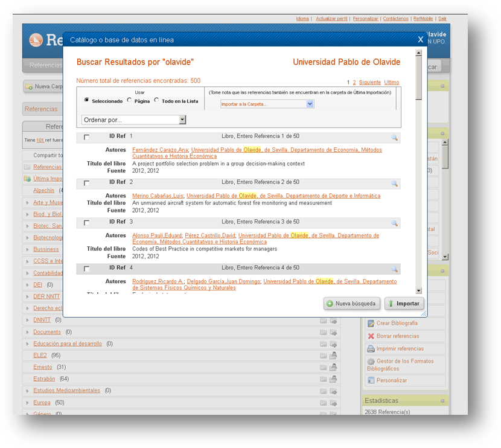
Task: Click share icon in Estudios Medioambientales row
Action: [333, 391]
